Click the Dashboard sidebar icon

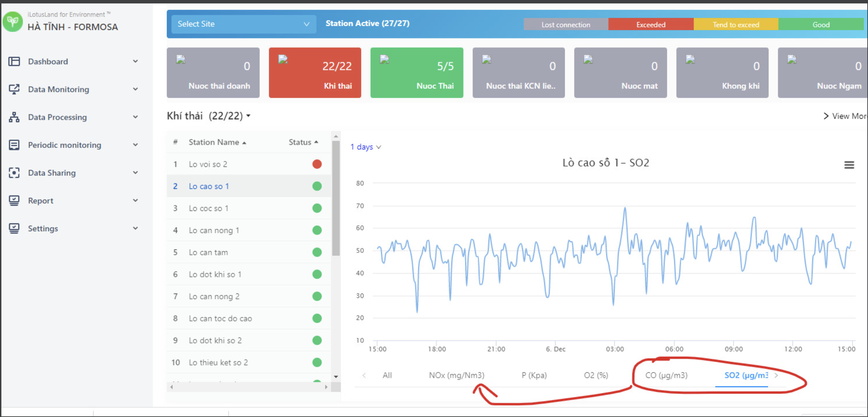pos(14,61)
